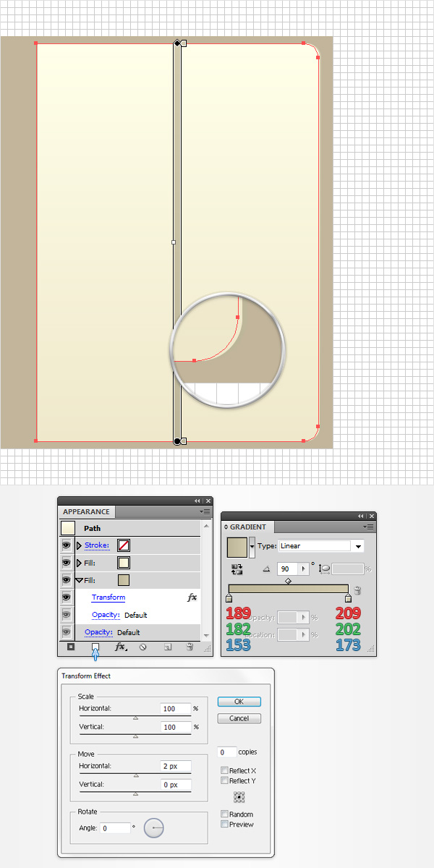
Task: Expand the Stroke attribute triangle
Action: (x=79, y=545)
